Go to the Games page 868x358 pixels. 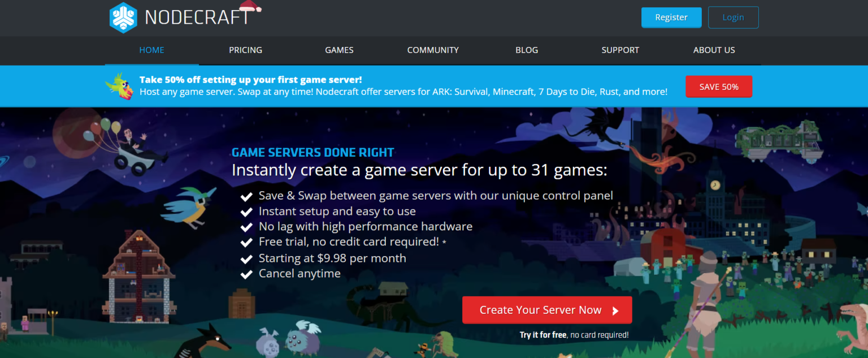point(339,50)
